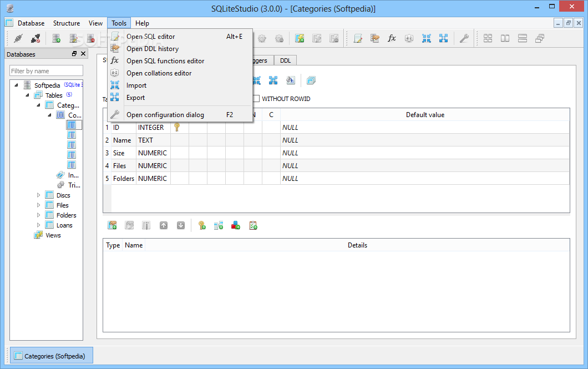The image size is (588, 369).
Task: Switch to the DDL tab
Action: [x=285, y=60]
